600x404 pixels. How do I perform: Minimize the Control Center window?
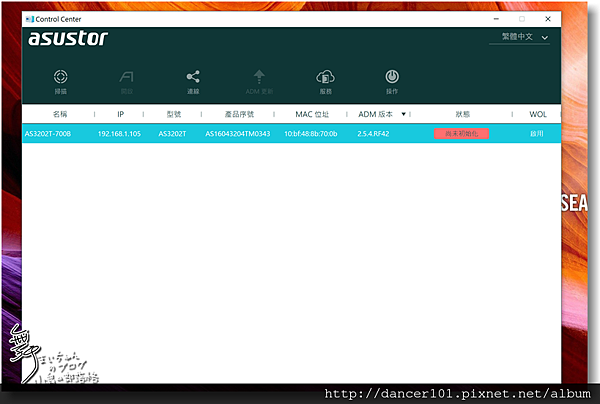(x=496, y=19)
